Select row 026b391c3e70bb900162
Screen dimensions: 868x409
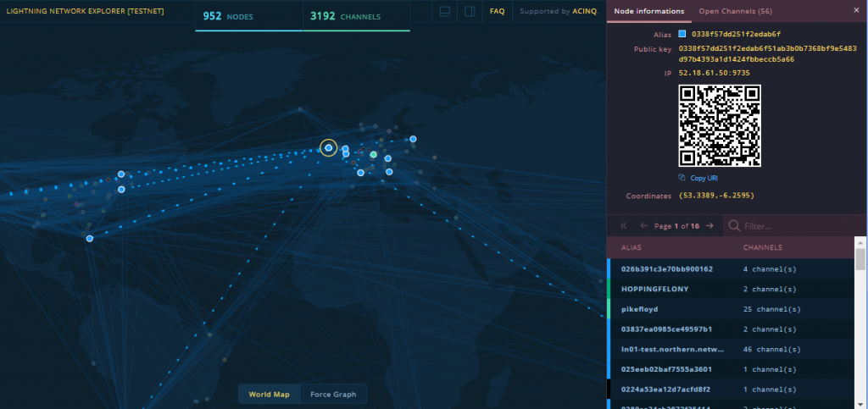coord(731,268)
